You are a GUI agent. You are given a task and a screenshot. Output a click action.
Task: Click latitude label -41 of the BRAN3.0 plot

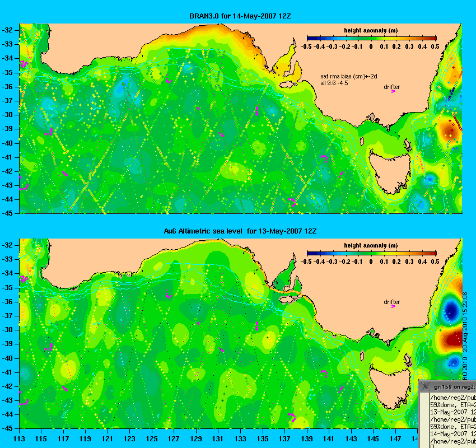click(7, 157)
